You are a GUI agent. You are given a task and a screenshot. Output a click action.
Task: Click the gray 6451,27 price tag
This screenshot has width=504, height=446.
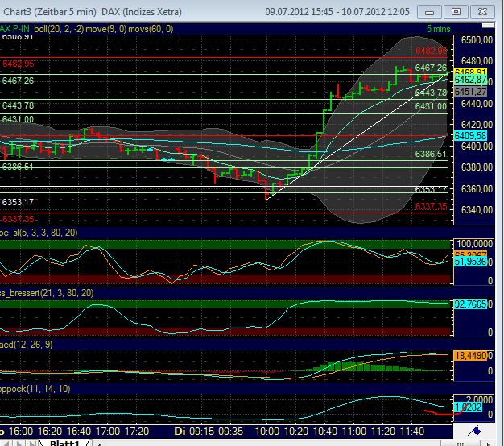470,92
